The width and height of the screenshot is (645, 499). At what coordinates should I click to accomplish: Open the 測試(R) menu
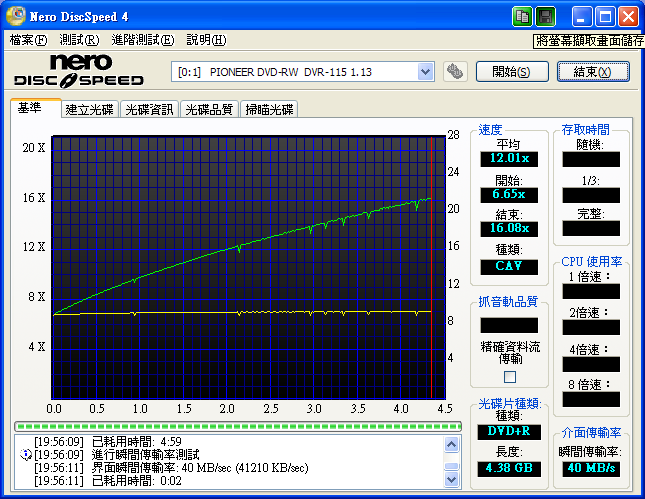79,40
